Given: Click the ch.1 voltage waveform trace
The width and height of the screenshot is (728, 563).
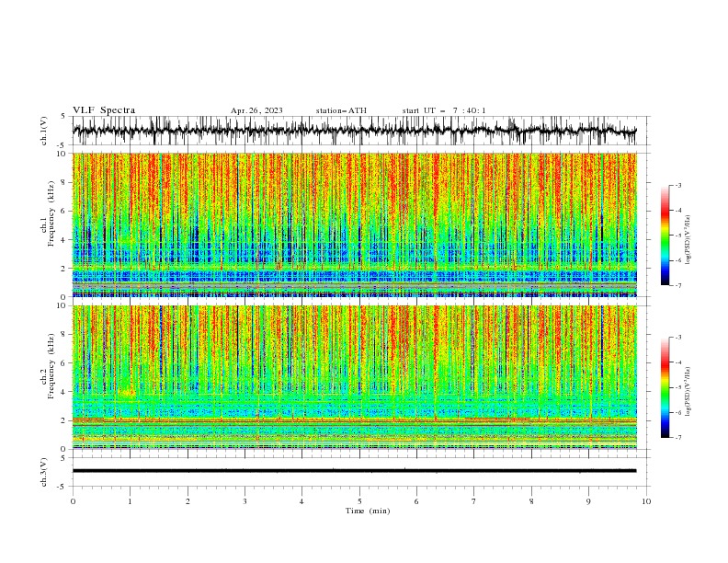Looking at the screenshot, I should pyautogui.click(x=354, y=131).
